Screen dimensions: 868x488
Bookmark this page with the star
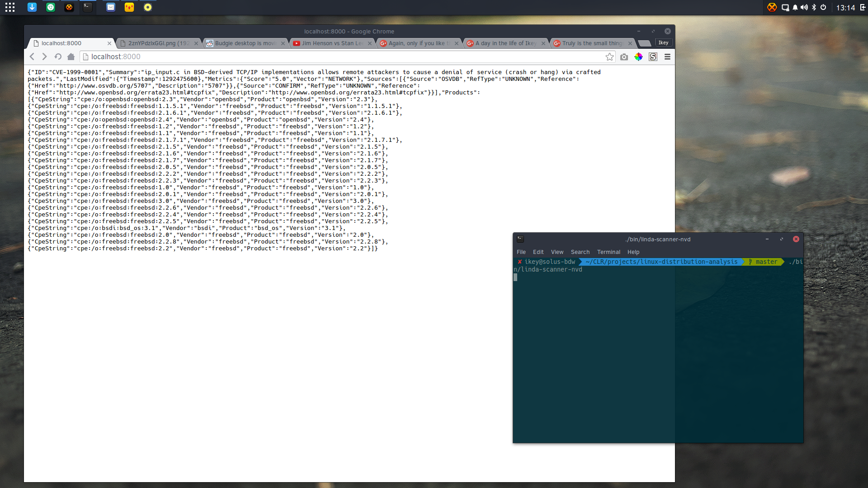(x=609, y=56)
